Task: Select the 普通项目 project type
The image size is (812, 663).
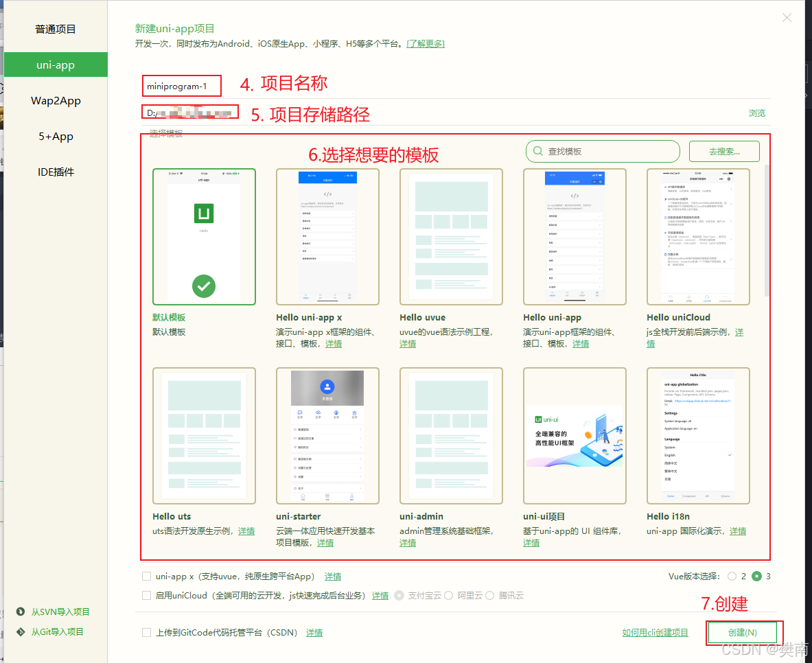Action: [x=56, y=30]
